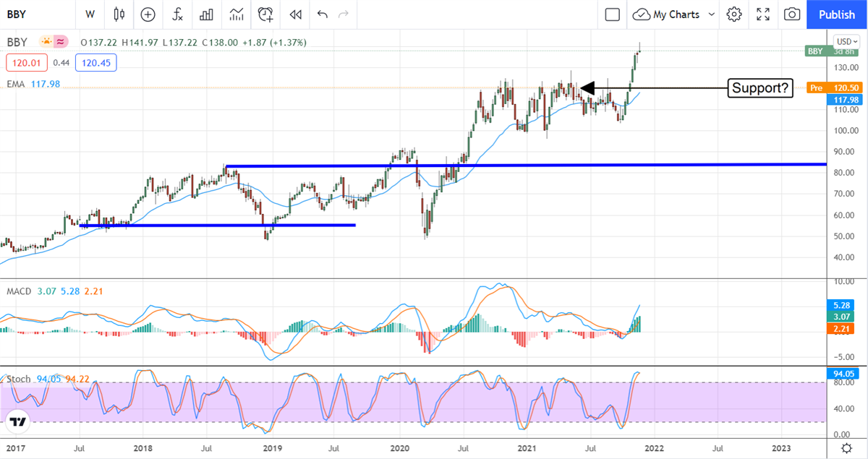This screenshot has height=459, width=868.
Task: Click the pink approximate-data badge beside BBY
Action: [61, 42]
